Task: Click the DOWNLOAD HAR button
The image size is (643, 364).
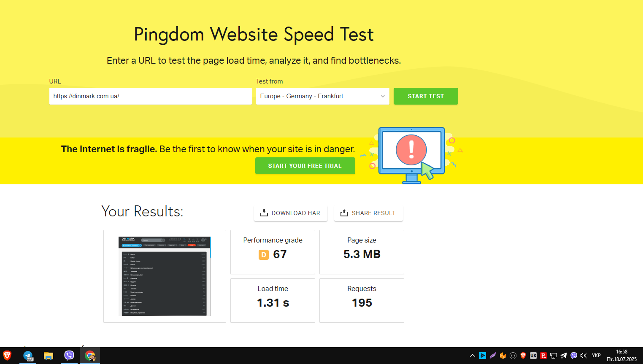Action: [291, 213]
